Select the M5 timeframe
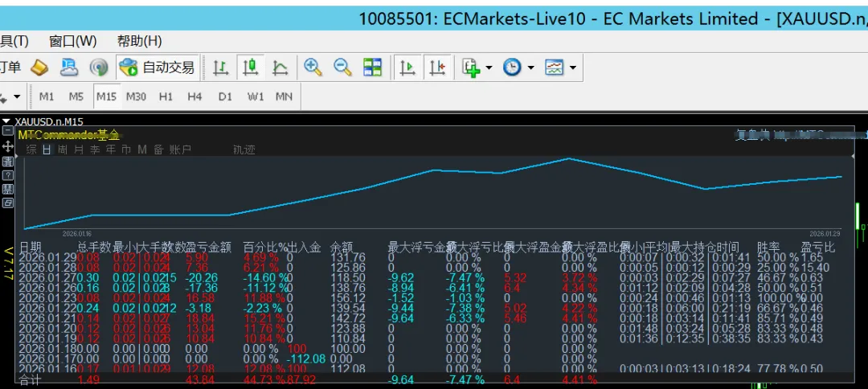The image size is (868, 389). [x=76, y=96]
